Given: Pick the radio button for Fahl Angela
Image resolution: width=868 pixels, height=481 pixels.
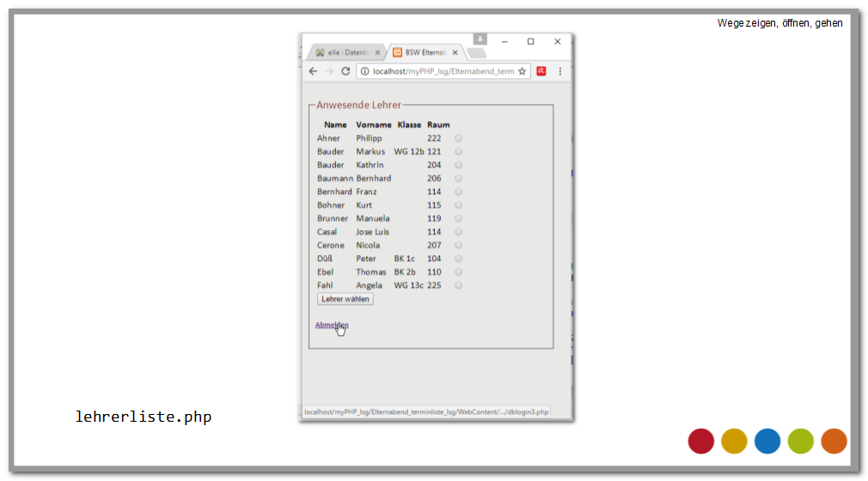Looking at the screenshot, I should pos(459,285).
